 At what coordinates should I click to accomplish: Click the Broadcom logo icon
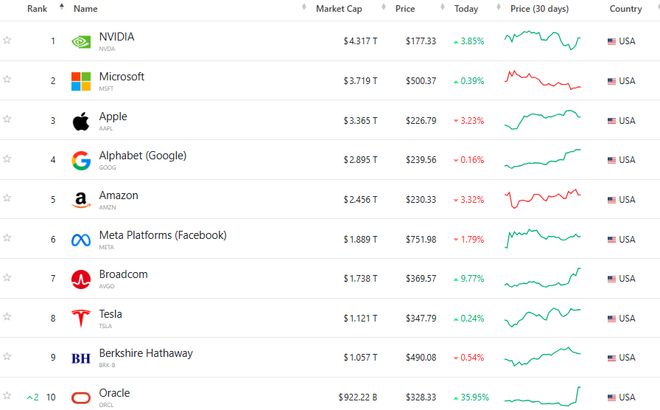pos(81,279)
